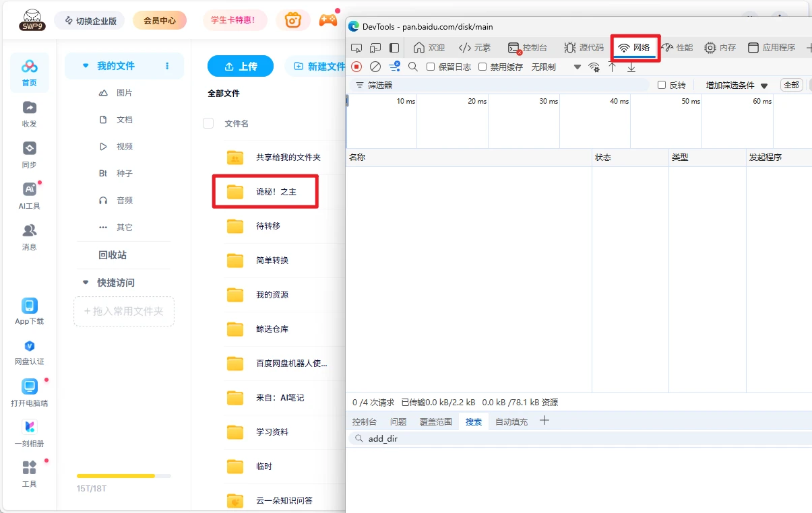Click the add_dir search input field
The height and width of the screenshot is (513, 812).
(580, 439)
